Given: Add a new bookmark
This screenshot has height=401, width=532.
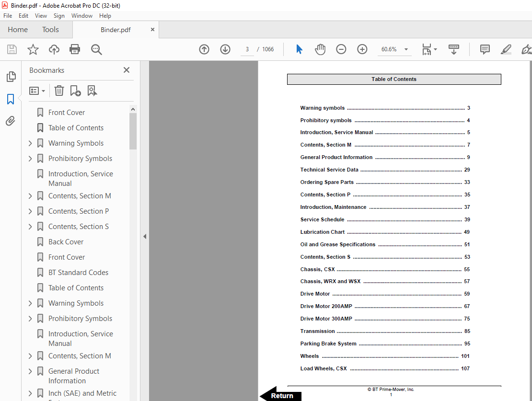Looking at the screenshot, I should (75, 91).
